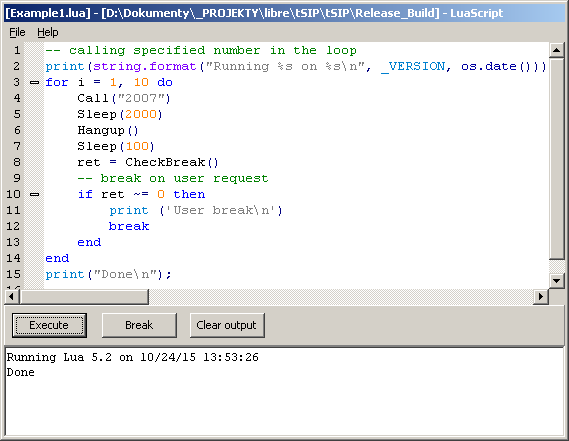The height and width of the screenshot is (441, 569).
Task: Click the comment 'calling specified number in the loop'
Action: coord(201,50)
